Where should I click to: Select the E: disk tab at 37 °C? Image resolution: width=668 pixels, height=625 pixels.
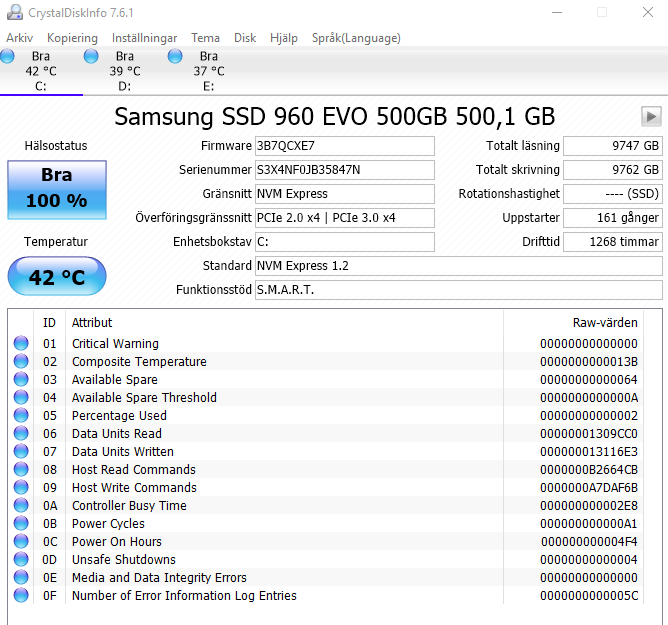click(209, 71)
